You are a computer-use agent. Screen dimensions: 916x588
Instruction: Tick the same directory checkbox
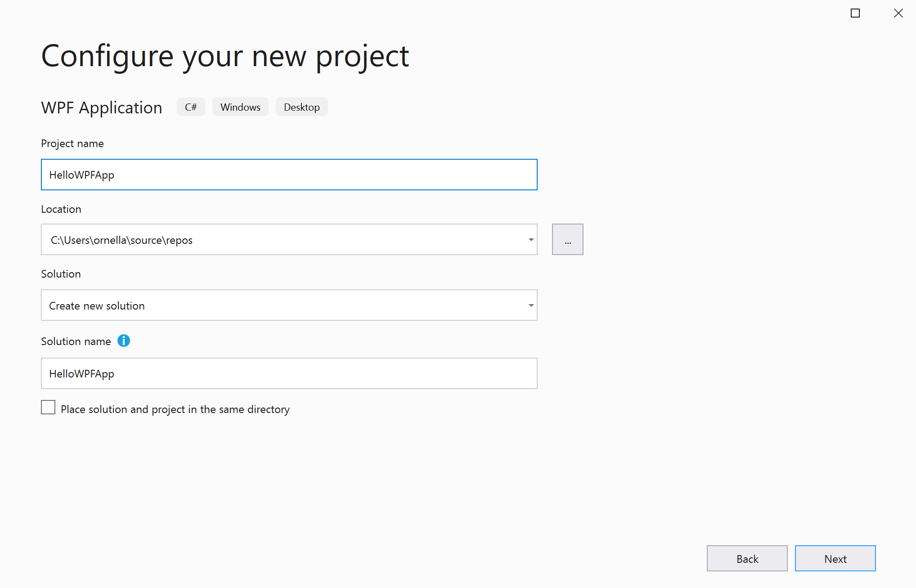[x=48, y=408]
